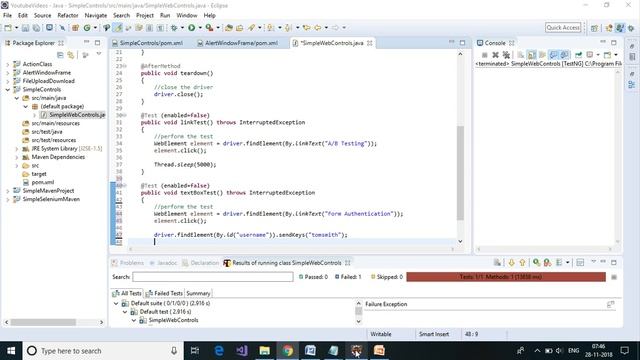Open Package Explorer view menu arrow
Image resolution: width=640 pixels, height=360 pixels.
[x=99, y=54]
